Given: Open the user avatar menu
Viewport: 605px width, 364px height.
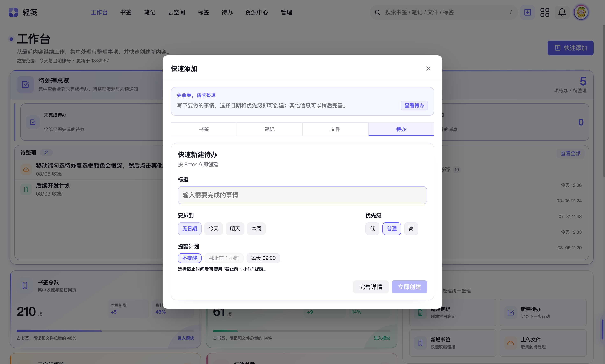Looking at the screenshot, I should [581, 12].
